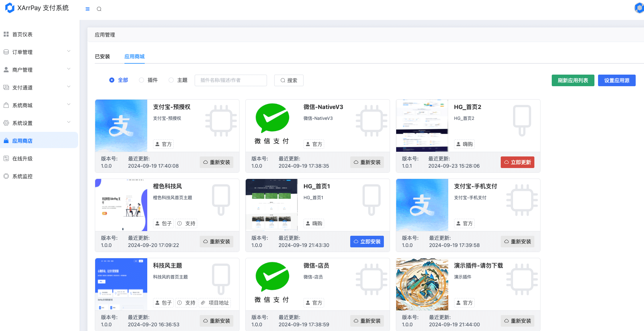Click 立即更新 for HG_首页2
This screenshot has width=644, height=331.
pyautogui.click(x=517, y=162)
